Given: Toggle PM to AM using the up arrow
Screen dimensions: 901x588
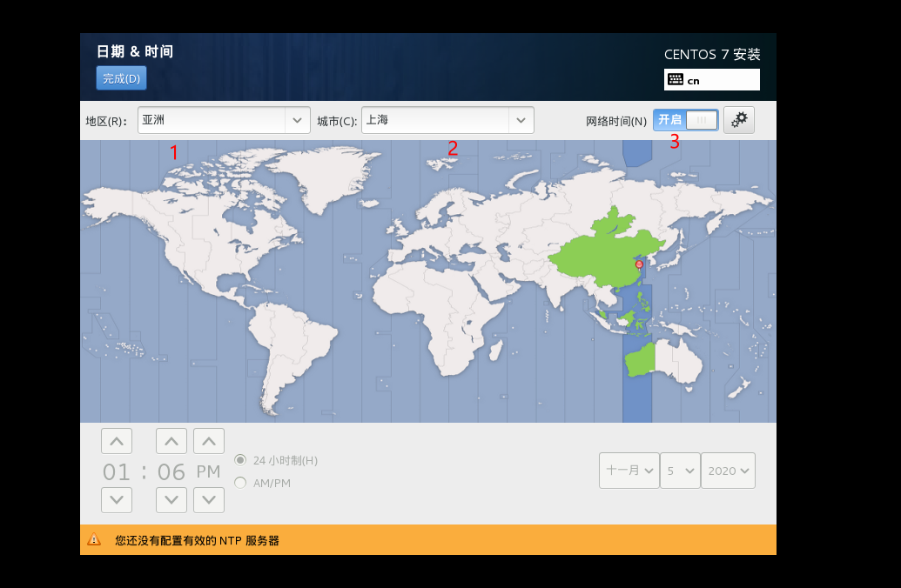Looking at the screenshot, I should tap(208, 440).
